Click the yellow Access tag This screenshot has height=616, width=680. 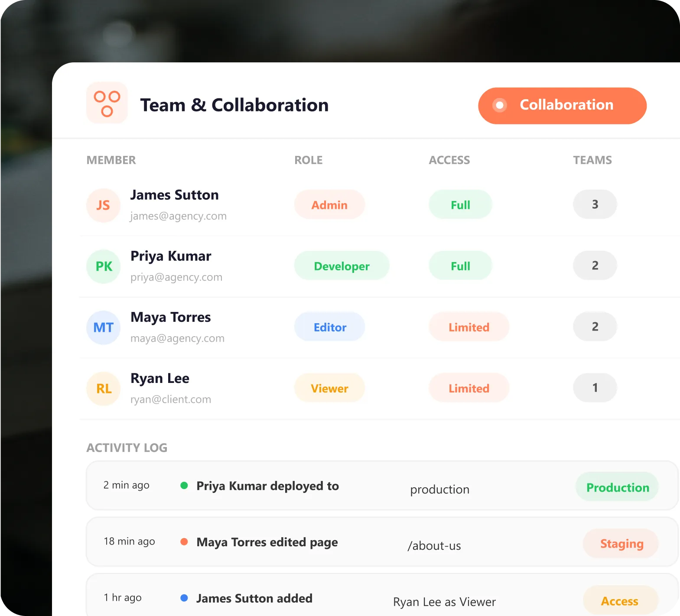(620, 601)
